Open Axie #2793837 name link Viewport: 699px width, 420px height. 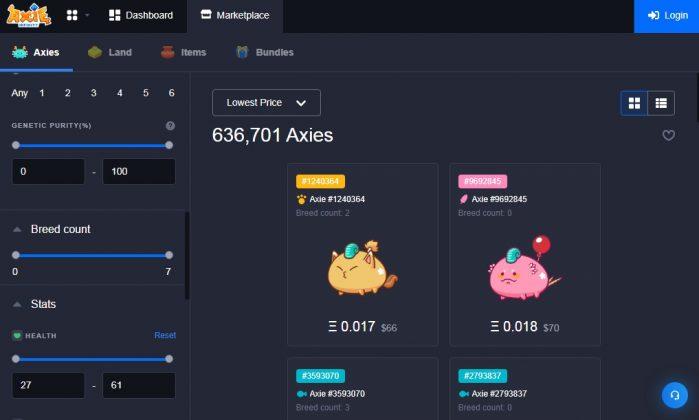pyautogui.click(x=499, y=394)
